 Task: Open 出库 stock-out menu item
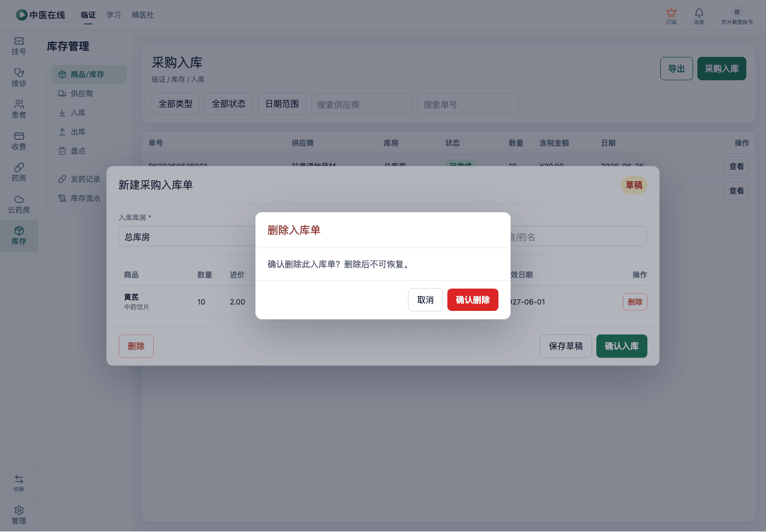[89, 132]
